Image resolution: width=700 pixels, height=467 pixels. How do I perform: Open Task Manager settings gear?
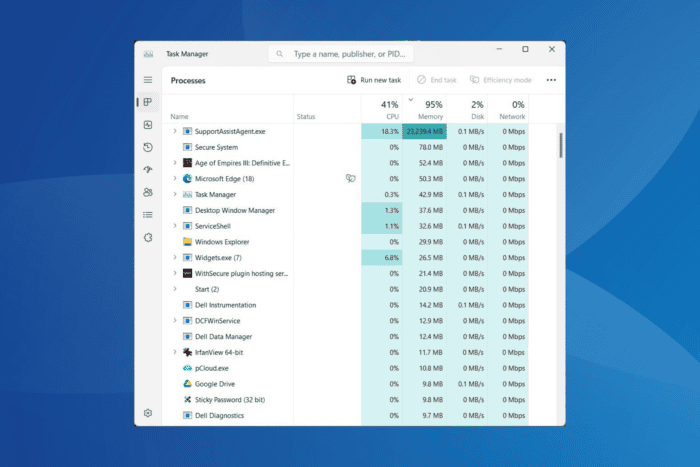[x=148, y=413]
